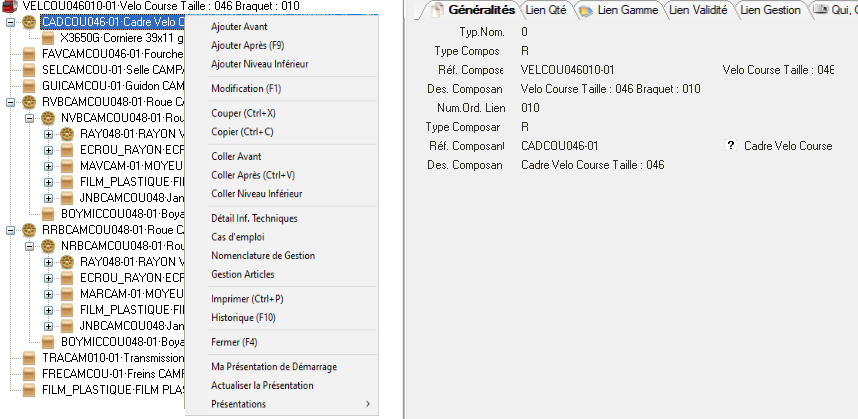Click the red VELCOU046010-01 root product icon
The height and width of the screenshot is (419, 858).
coord(11,6)
